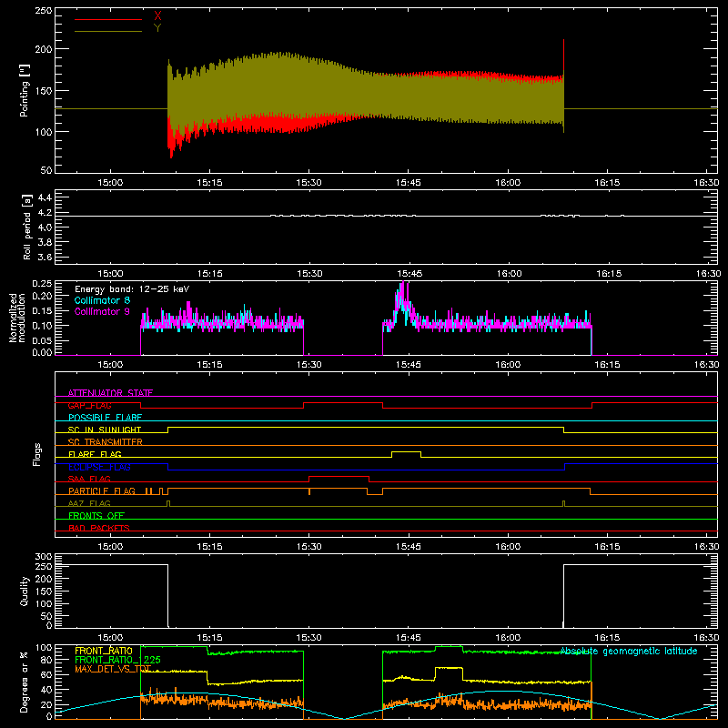Click the 3.6 value on Roll period axis

[x=45, y=257]
